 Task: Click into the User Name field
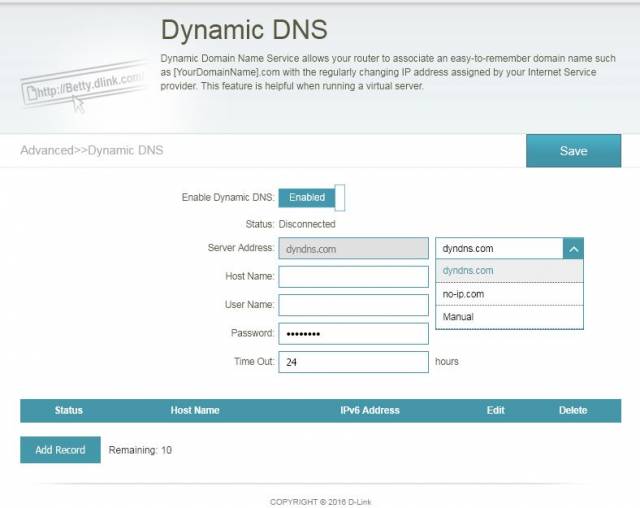(x=352, y=305)
